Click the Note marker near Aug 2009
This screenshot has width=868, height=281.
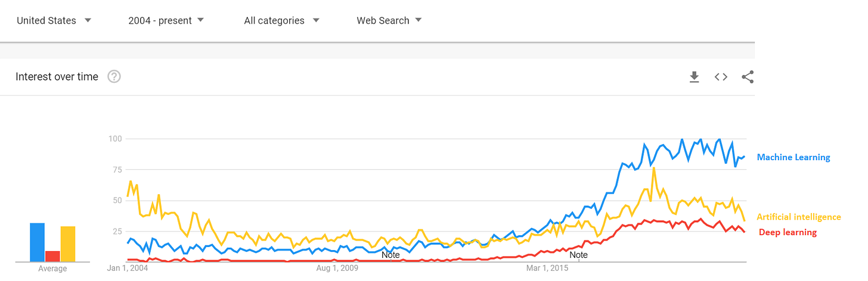coord(390,255)
